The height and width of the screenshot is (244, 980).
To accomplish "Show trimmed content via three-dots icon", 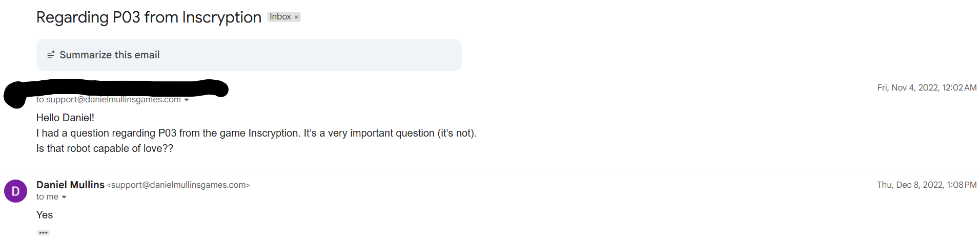I will pyautogui.click(x=43, y=233).
